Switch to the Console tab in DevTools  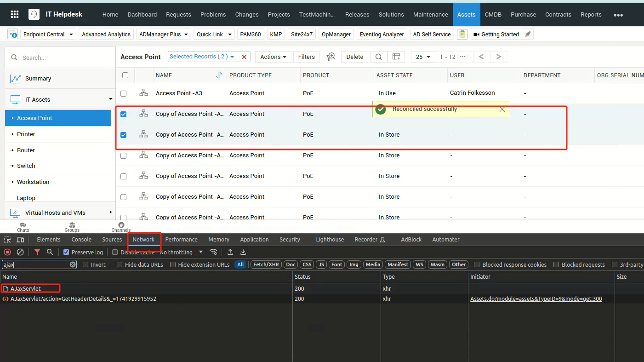coord(81,240)
